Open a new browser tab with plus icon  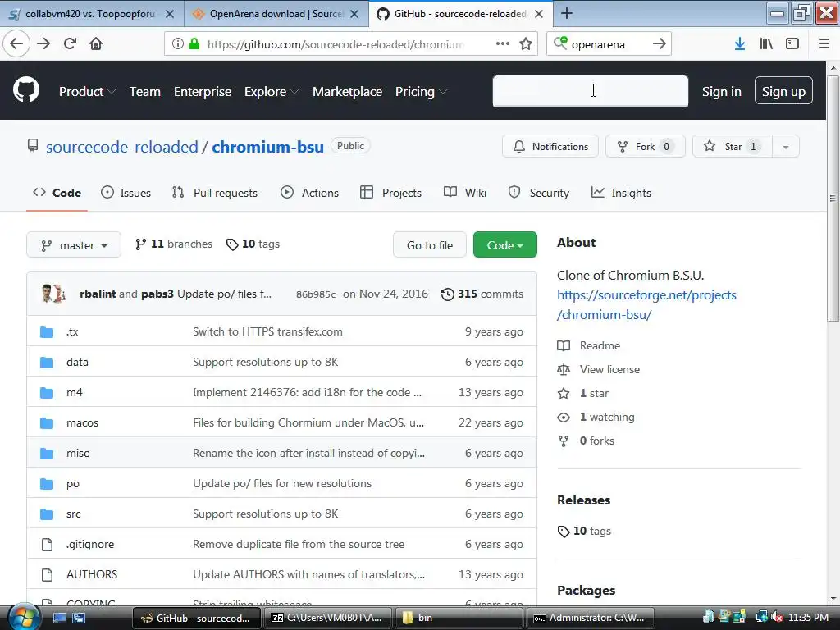point(567,13)
